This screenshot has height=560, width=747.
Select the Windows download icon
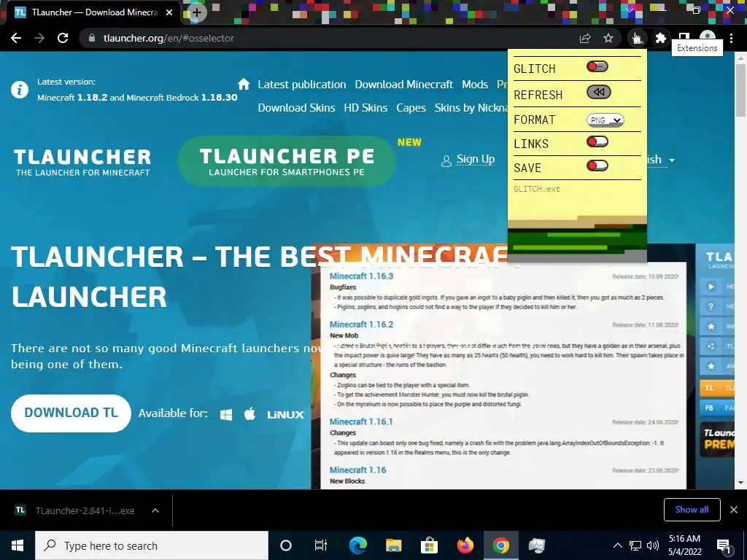[x=226, y=414]
